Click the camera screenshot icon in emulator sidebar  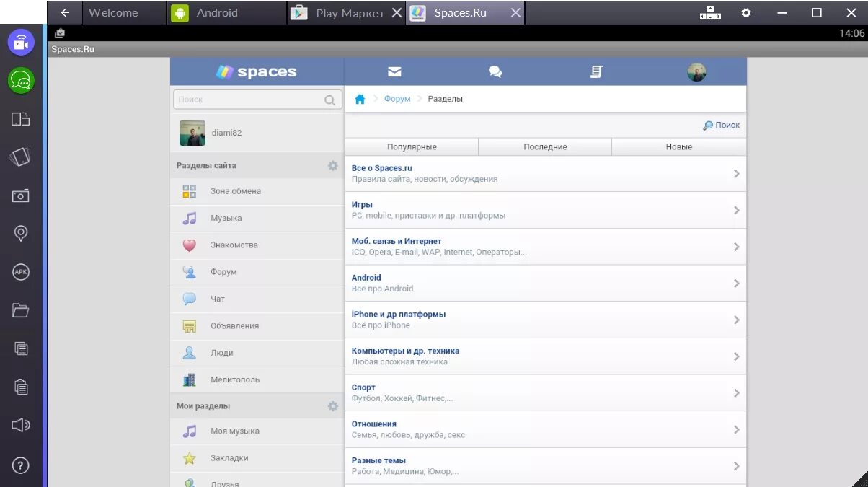click(21, 196)
